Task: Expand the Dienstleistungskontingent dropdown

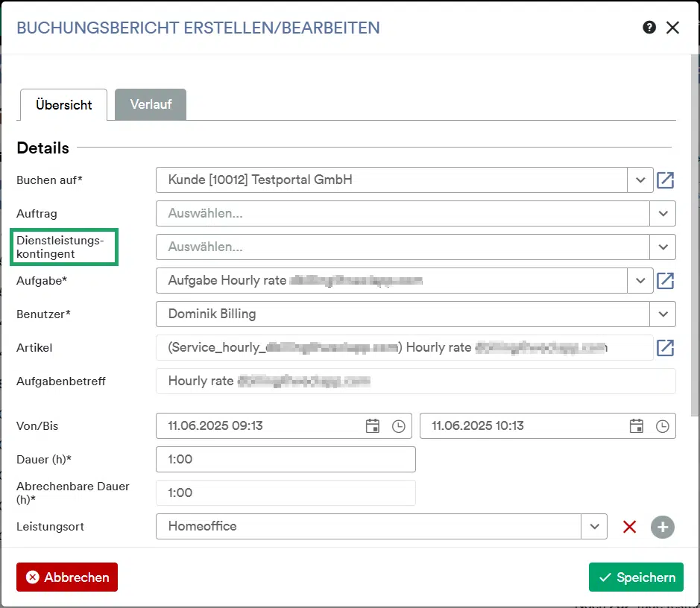Action: tap(663, 247)
